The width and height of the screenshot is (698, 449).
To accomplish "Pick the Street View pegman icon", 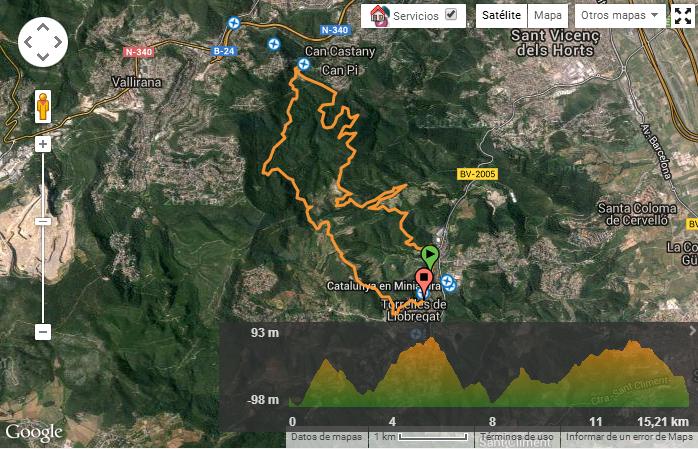I will [43, 106].
